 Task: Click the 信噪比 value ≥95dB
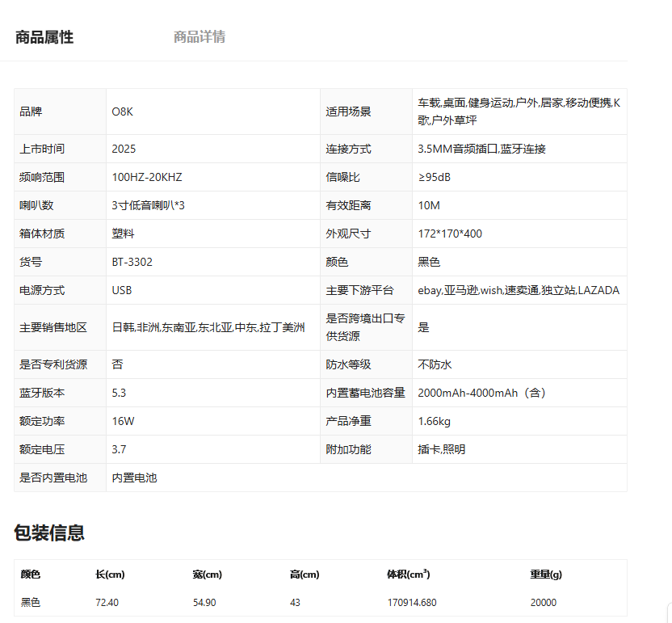(x=435, y=177)
